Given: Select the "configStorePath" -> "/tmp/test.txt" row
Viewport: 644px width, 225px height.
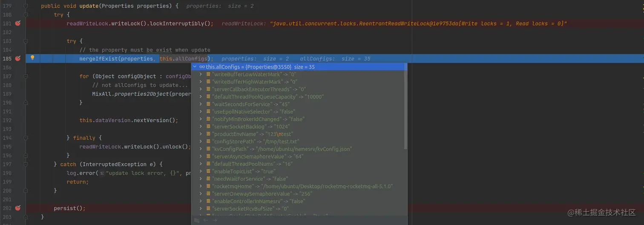Looking at the screenshot, I should pyautogui.click(x=256, y=141).
